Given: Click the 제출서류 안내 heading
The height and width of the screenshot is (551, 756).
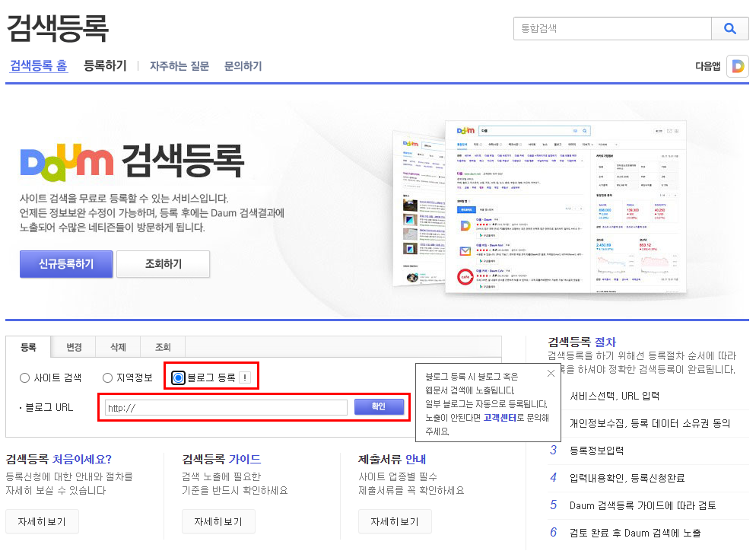Looking at the screenshot, I should point(392,459).
